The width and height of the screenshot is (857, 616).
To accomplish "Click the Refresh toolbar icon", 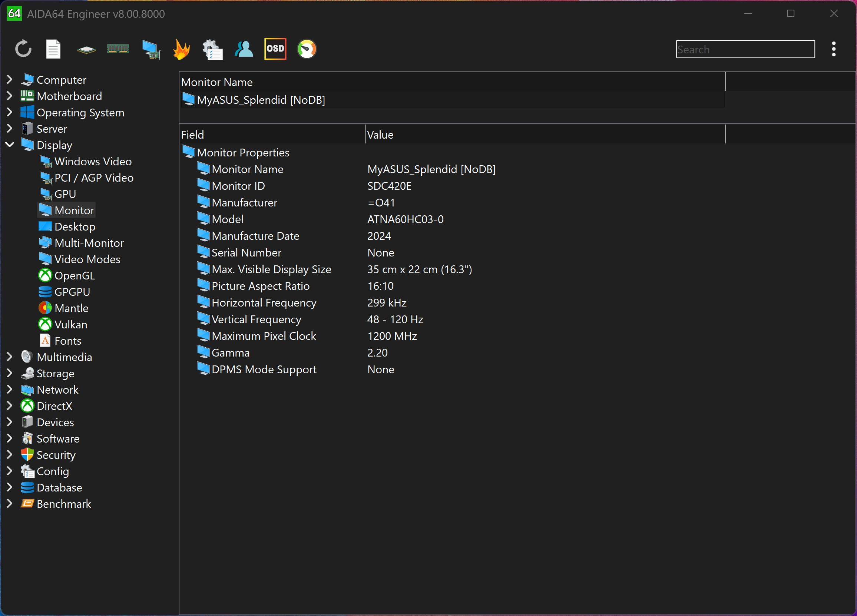I will (23, 49).
